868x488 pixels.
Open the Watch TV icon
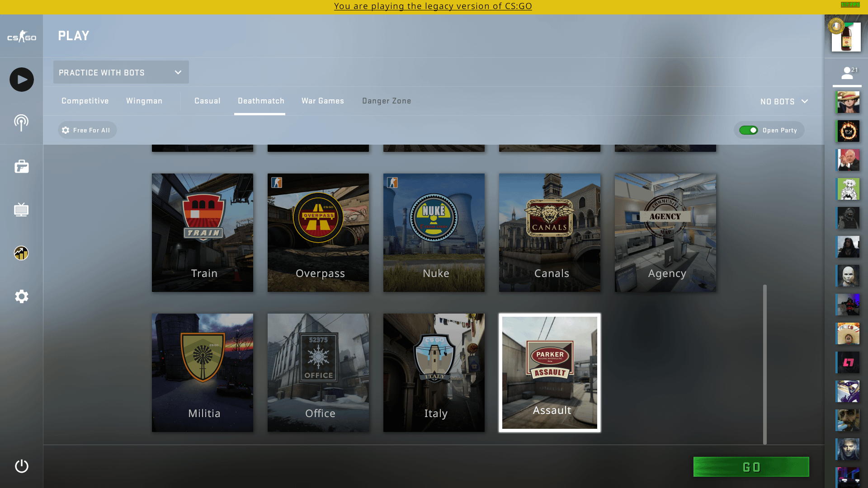click(21, 210)
